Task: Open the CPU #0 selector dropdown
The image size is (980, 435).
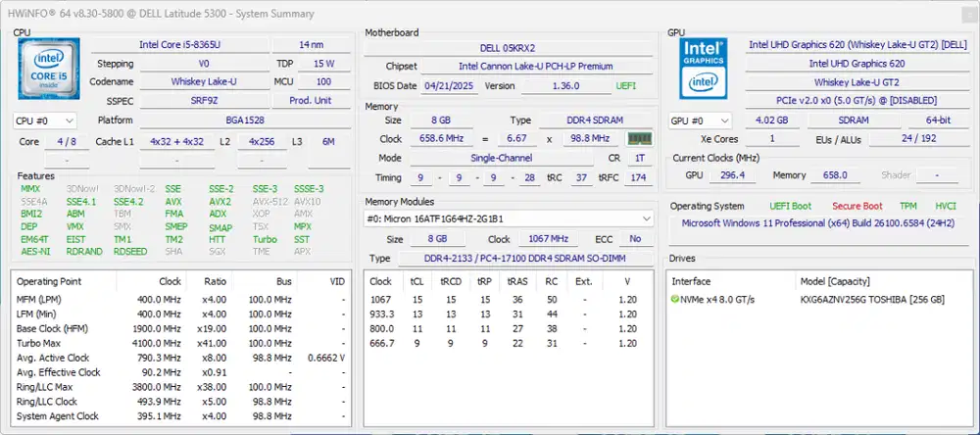Action: tap(45, 121)
